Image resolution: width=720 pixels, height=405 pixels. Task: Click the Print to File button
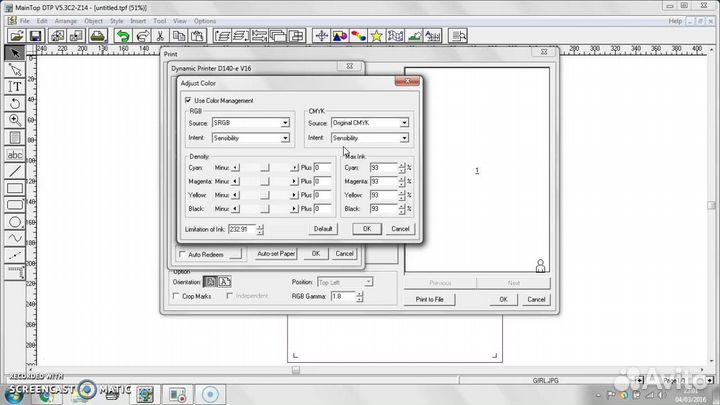[436, 299]
